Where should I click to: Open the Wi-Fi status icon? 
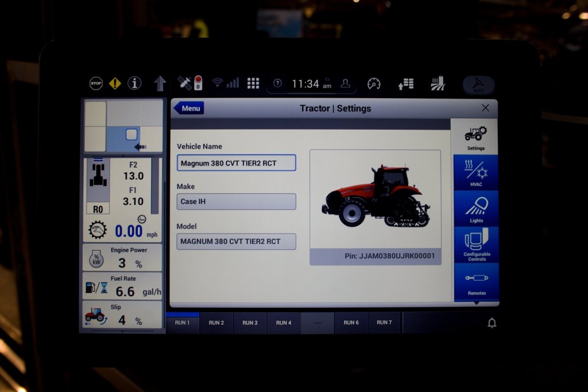click(218, 83)
